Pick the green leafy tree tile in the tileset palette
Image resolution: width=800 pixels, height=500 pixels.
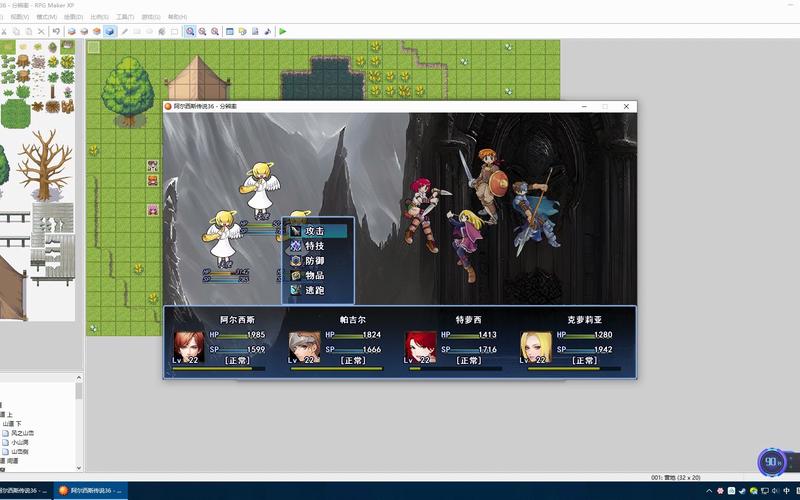[x=3, y=166]
